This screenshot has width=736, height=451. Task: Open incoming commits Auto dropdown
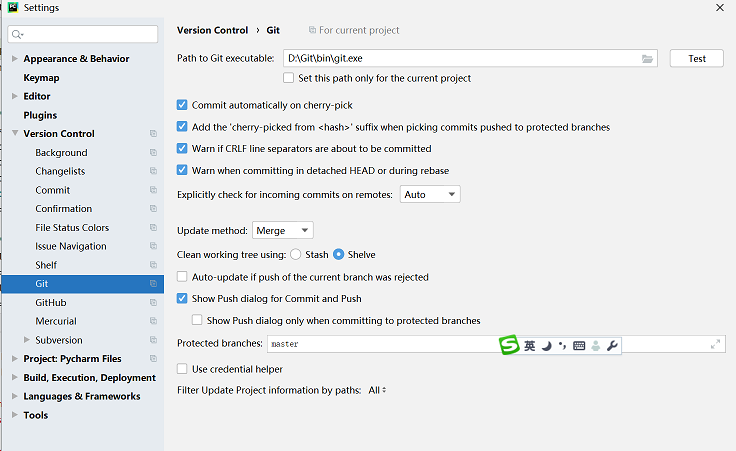430,195
